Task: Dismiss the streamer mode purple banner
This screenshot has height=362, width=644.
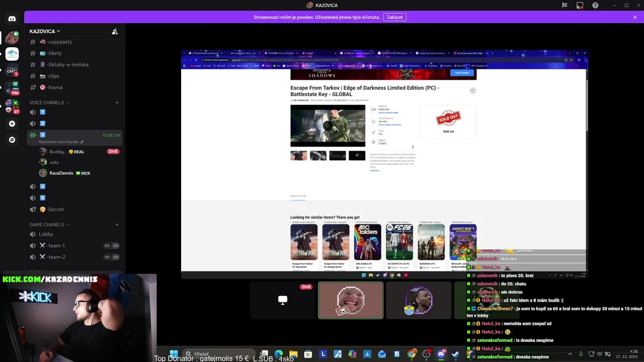Action: tap(635, 17)
